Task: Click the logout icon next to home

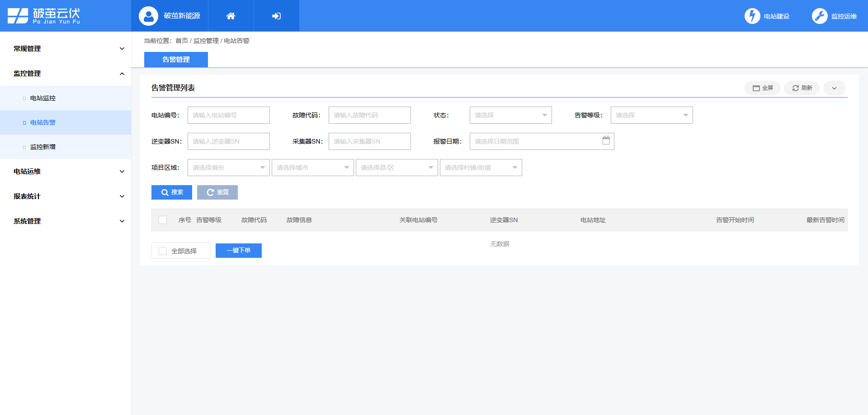Action: click(276, 16)
